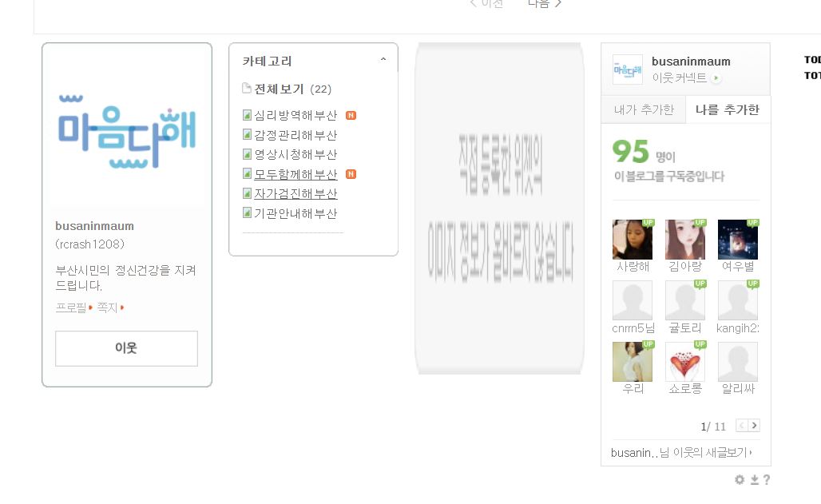Image resolution: width=821 pixels, height=504 pixels.
Task: Open the large 마음다해 profile image
Action: click(x=127, y=132)
